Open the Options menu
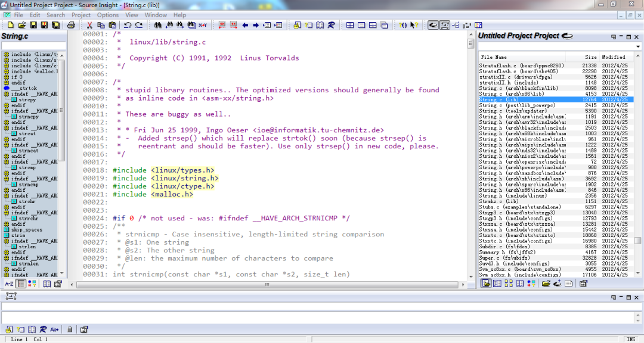 (108, 15)
